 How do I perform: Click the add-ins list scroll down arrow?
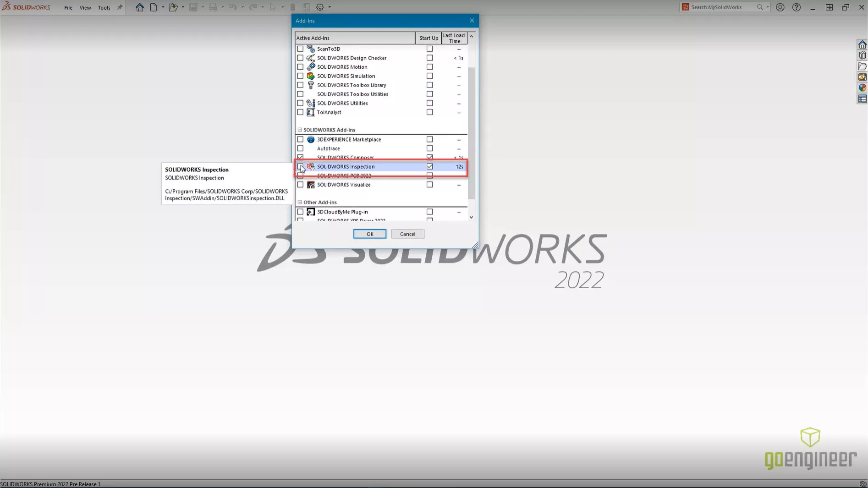click(471, 217)
